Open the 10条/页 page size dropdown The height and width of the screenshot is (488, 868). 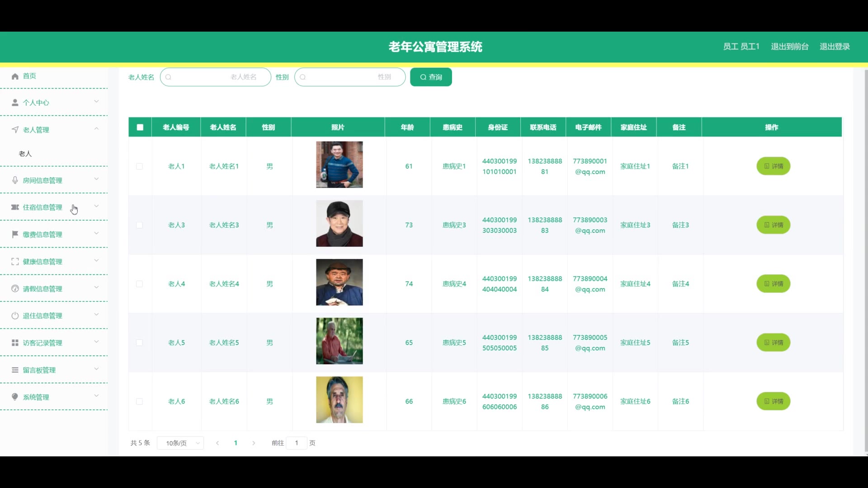pyautogui.click(x=180, y=443)
